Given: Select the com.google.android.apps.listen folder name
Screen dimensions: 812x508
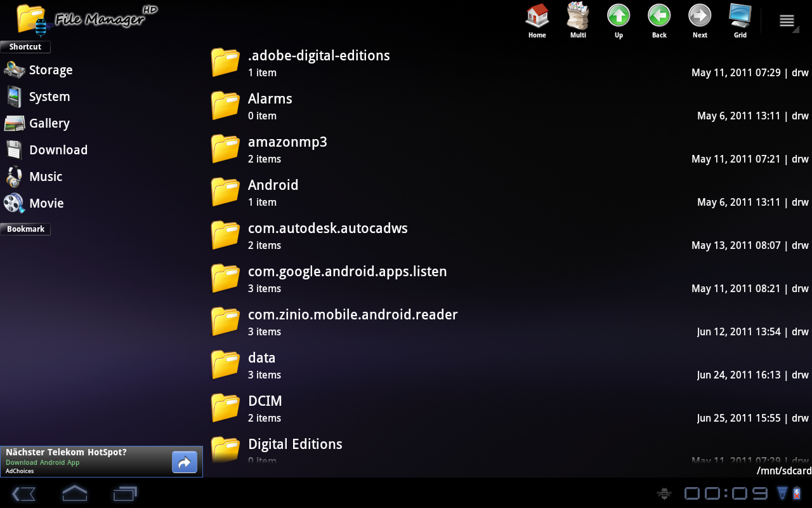Looking at the screenshot, I should 348,272.
